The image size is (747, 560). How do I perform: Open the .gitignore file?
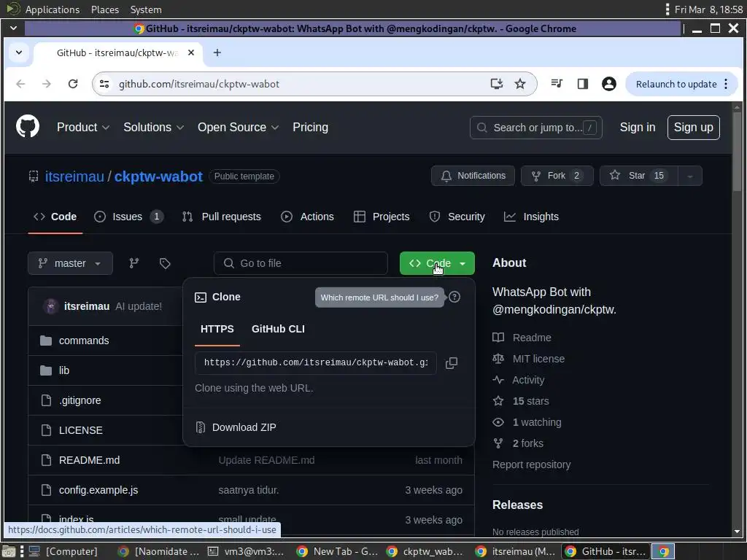[x=80, y=400]
